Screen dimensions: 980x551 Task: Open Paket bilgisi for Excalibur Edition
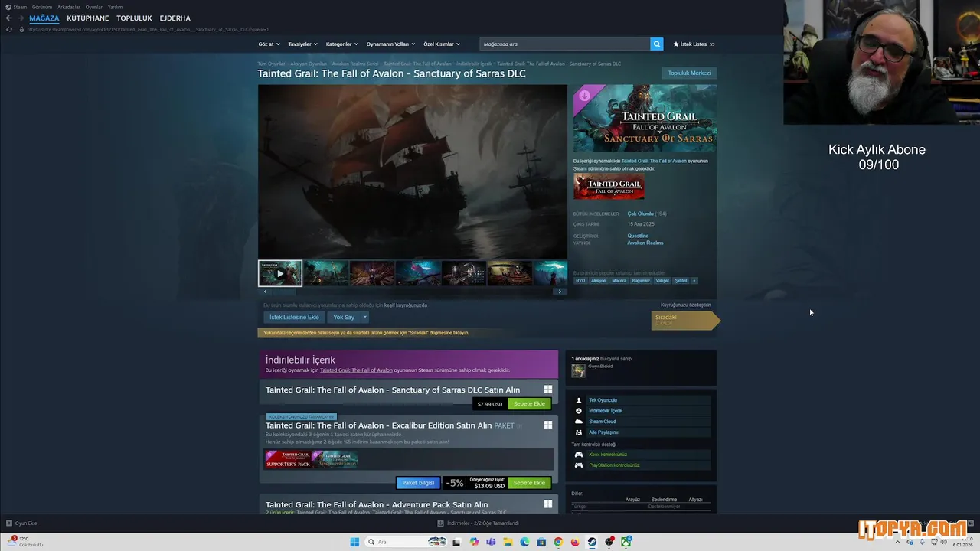(x=418, y=483)
